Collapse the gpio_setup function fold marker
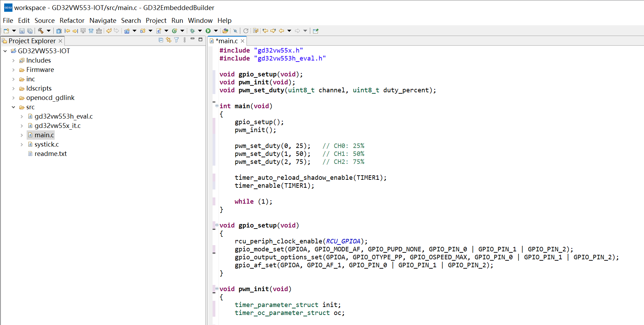644x325 pixels. tap(217, 225)
